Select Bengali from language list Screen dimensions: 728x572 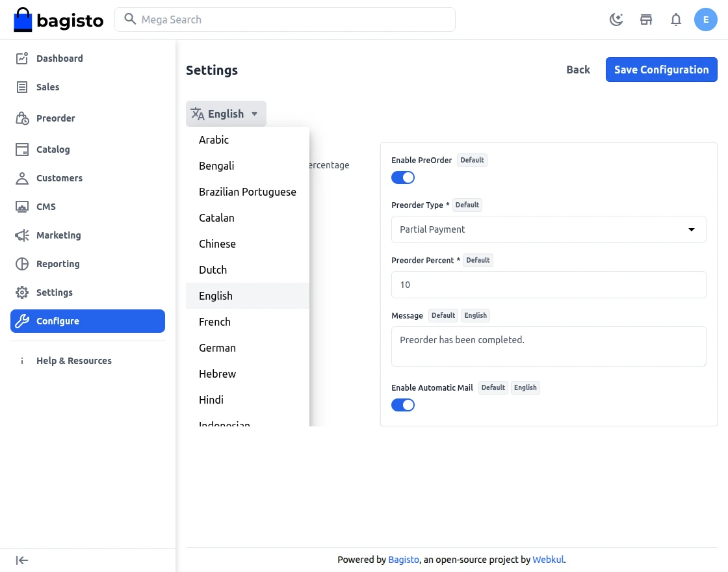pyautogui.click(x=248, y=166)
